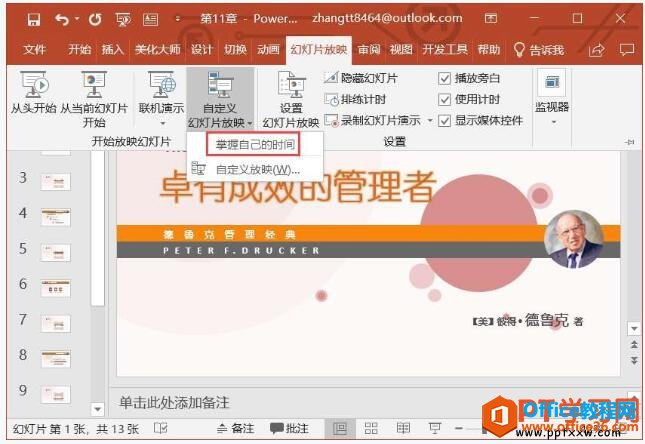
Task: Select slide 5 thumbnail
Action: 56,252
